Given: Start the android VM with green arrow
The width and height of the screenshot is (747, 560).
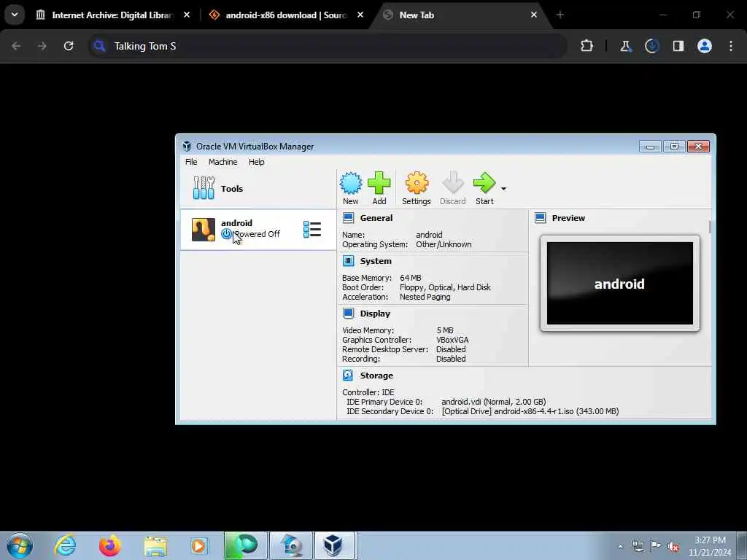Looking at the screenshot, I should [x=484, y=188].
